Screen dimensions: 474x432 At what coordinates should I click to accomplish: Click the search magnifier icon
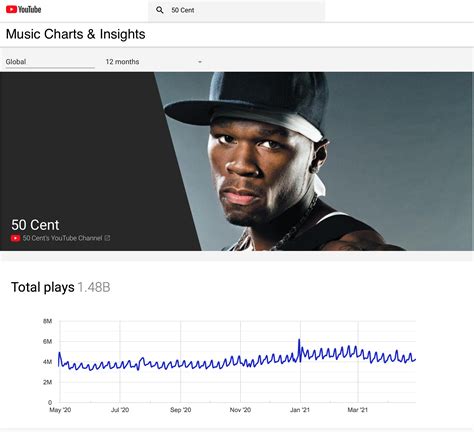click(160, 10)
